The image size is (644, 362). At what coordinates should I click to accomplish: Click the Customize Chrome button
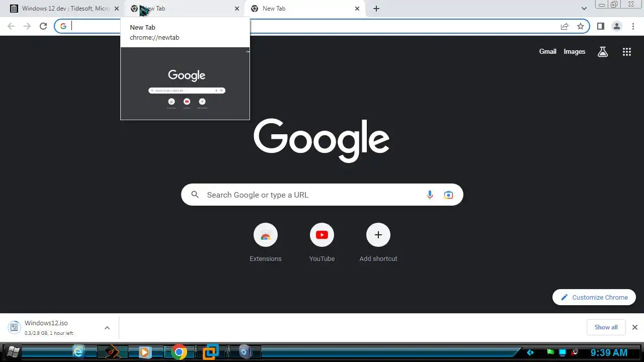tap(594, 297)
